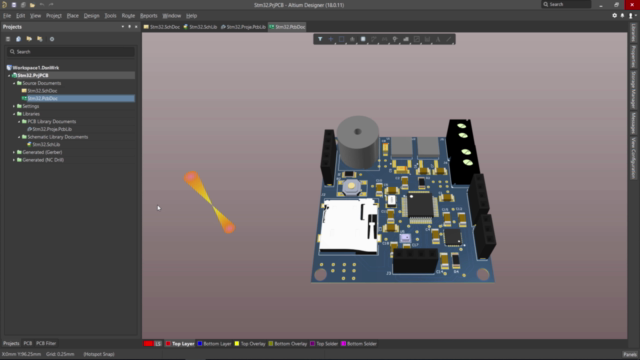Screen dimensions: 640x360
Task: Open the settings gear at top right
Action: tap(614, 16)
